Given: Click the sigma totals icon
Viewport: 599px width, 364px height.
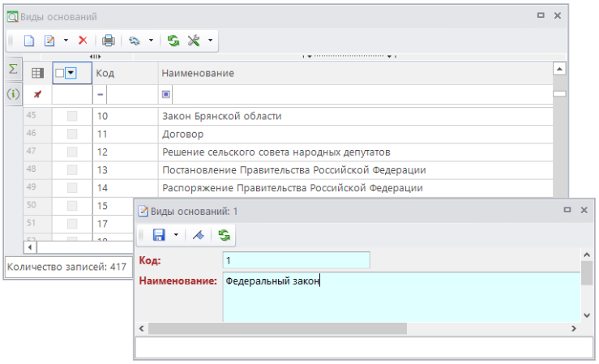Looking at the screenshot, I should pyautogui.click(x=13, y=70).
